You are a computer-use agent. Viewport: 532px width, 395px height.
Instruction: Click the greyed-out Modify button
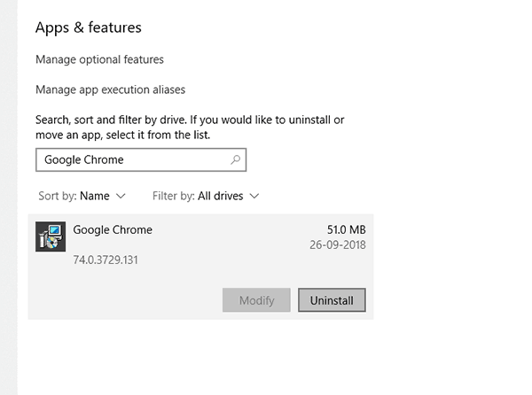click(x=256, y=300)
